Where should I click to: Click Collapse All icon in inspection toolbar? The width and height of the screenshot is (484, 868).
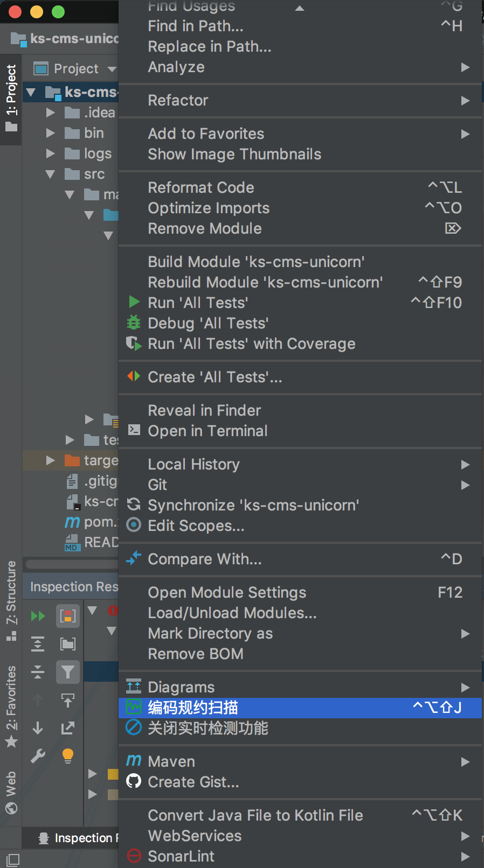tap(38, 672)
